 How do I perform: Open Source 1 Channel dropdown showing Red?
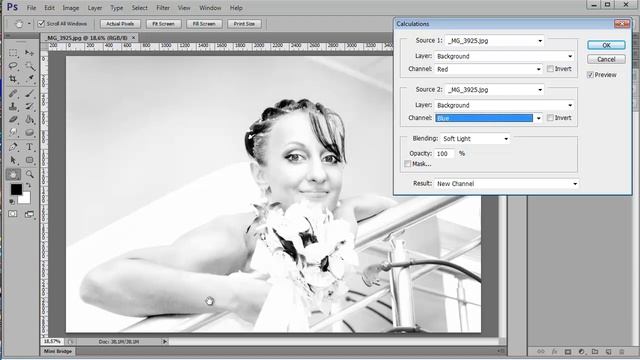(489, 69)
